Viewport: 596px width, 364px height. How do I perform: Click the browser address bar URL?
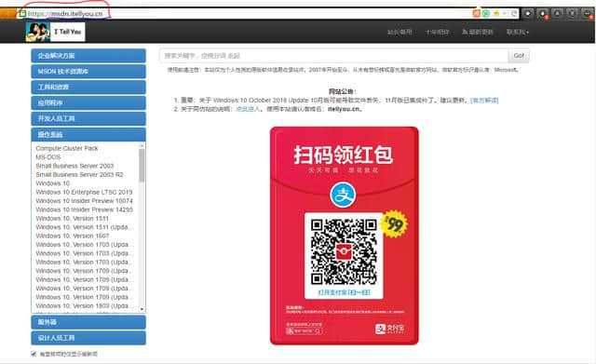tap(65, 14)
